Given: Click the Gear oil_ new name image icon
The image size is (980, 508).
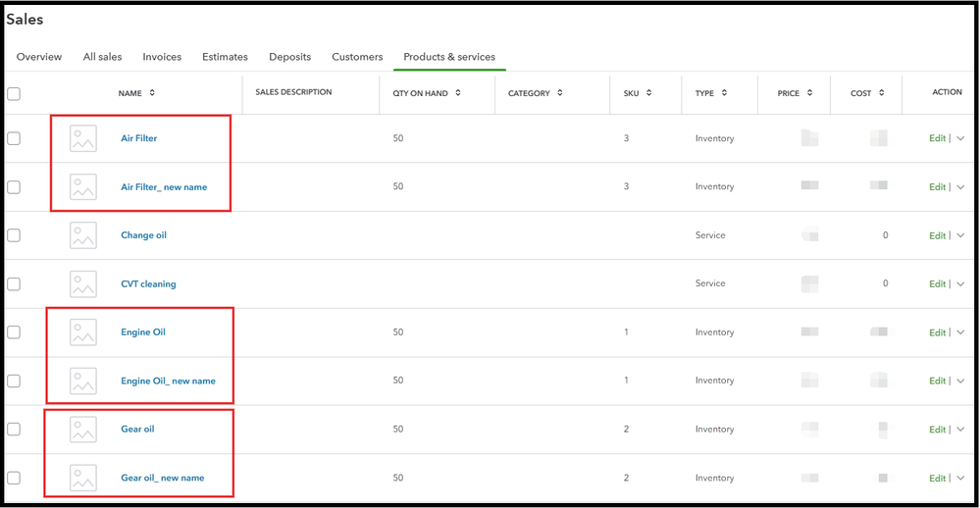Looking at the screenshot, I should (83, 479).
